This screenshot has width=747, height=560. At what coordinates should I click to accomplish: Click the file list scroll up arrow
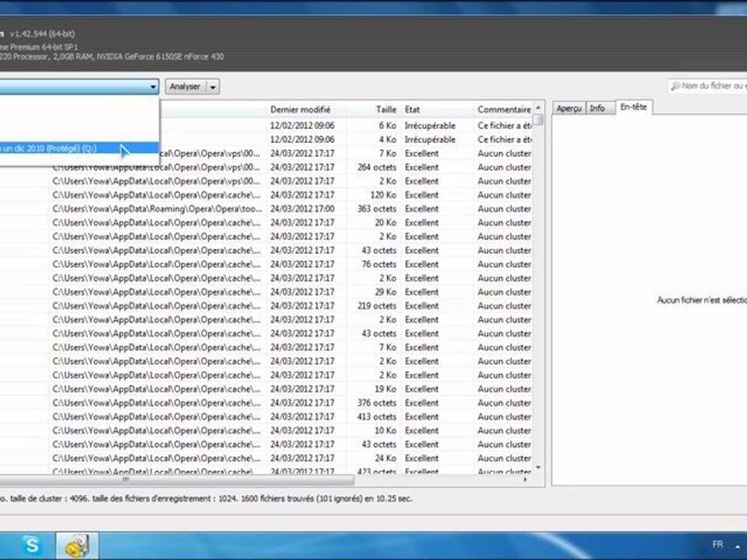tap(538, 109)
